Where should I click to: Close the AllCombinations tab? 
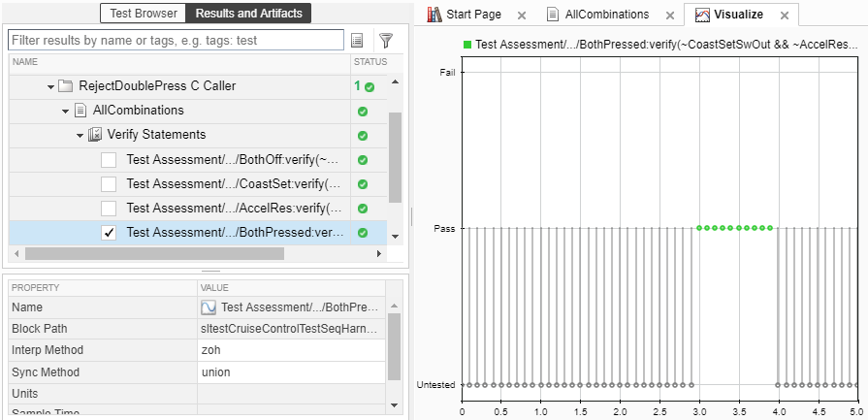[x=667, y=16]
